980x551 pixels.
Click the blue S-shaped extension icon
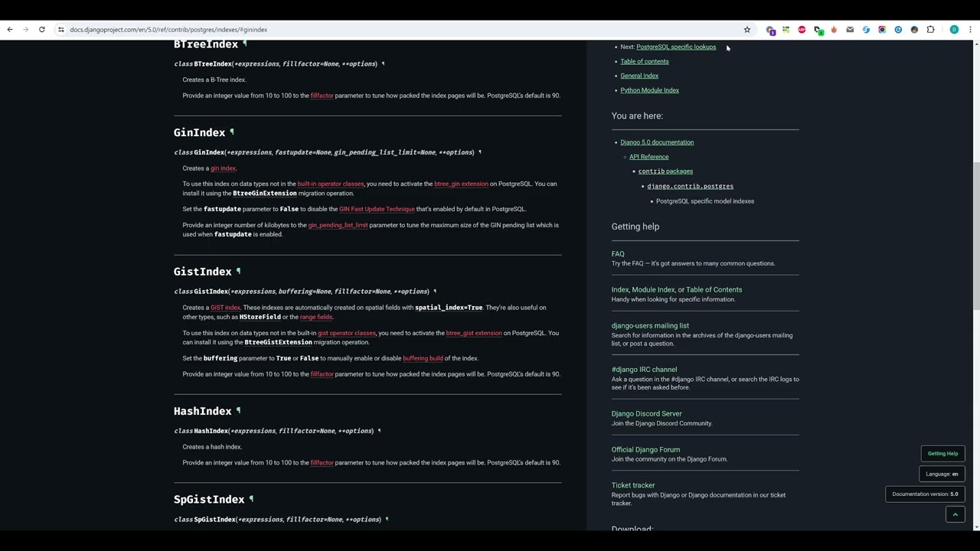[866, 30]
